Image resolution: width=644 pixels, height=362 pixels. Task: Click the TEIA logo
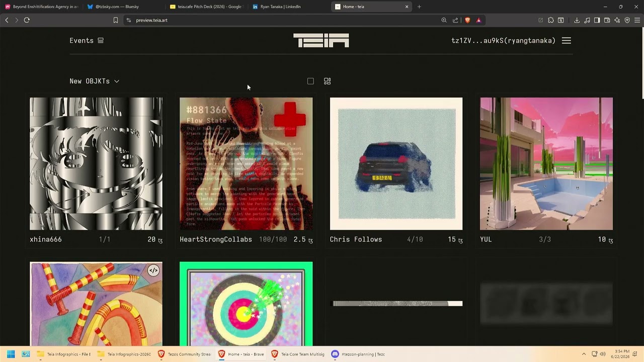(321, 40)
